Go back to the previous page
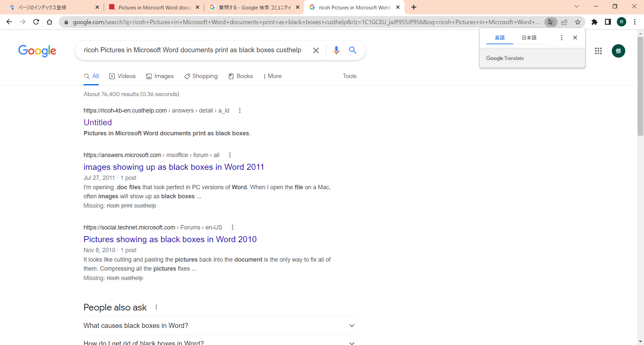 pos(9,22)
